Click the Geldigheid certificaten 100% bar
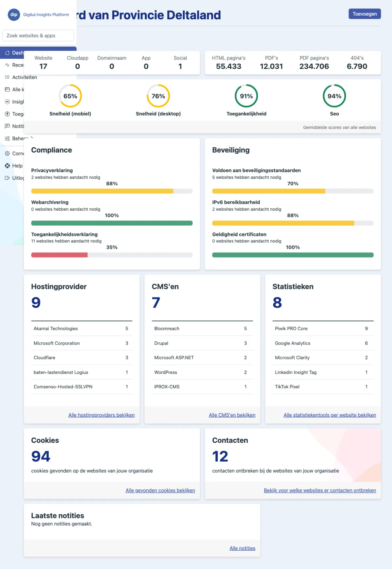 point(293,255)
